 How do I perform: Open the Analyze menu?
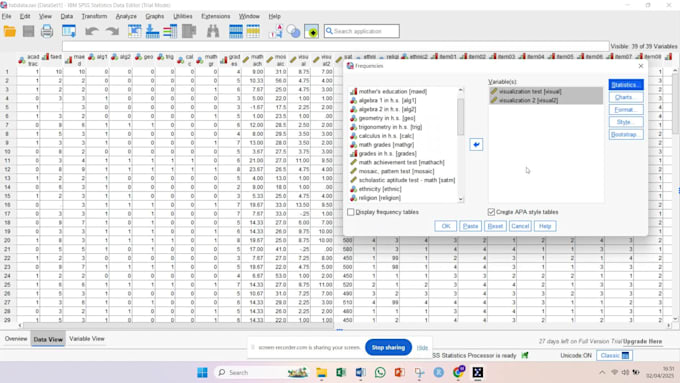(126, 16)
